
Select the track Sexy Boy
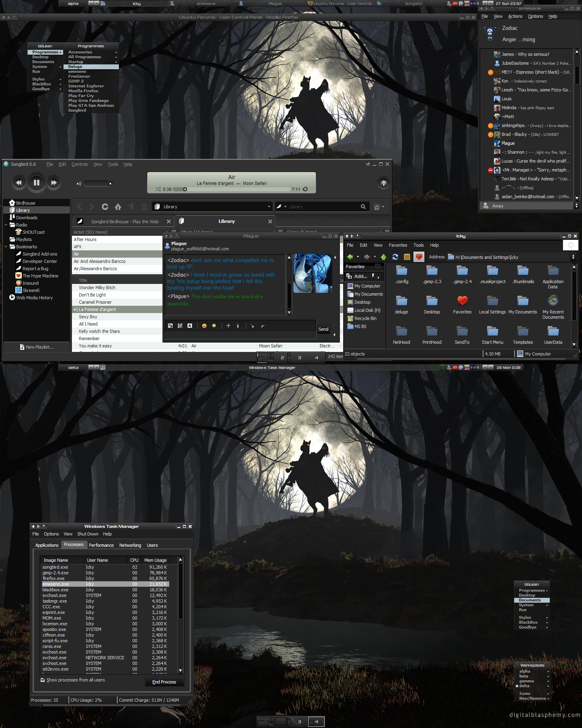coord(117,317)
